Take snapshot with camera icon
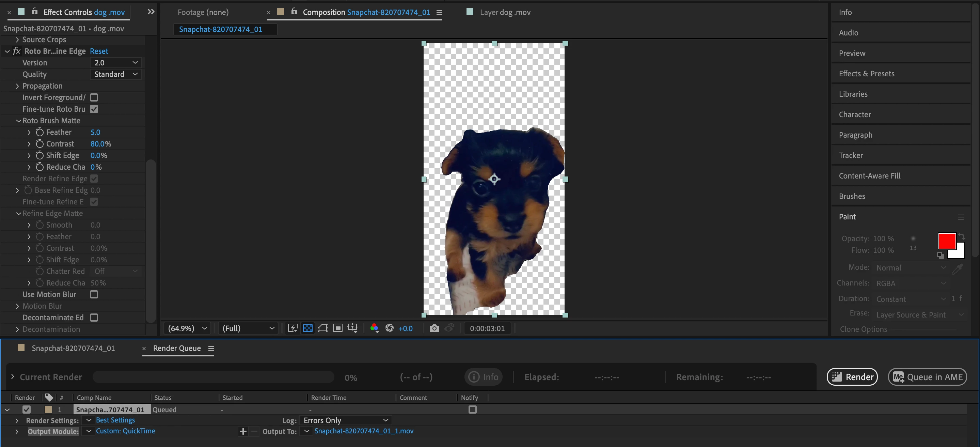980x447 pixels. (434, 328)
